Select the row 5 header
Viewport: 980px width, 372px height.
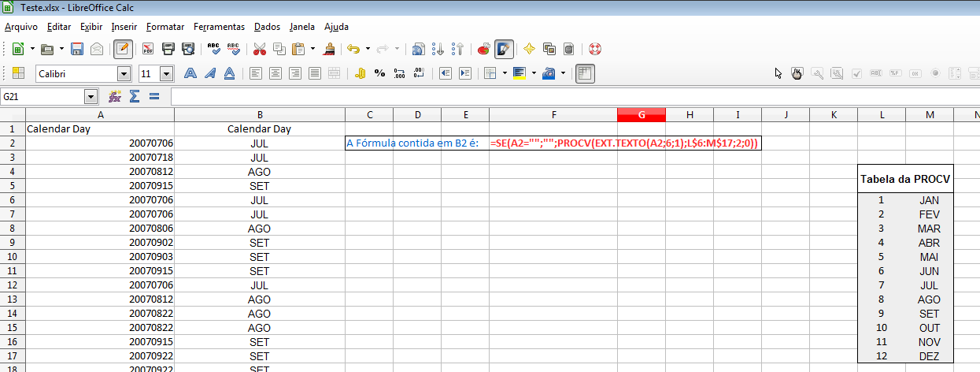[13, 186]
